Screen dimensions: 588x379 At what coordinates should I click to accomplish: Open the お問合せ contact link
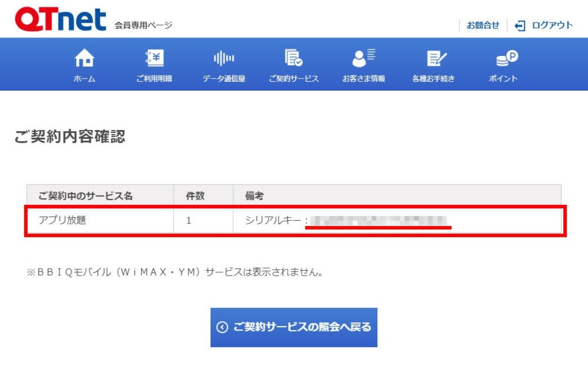(483, 25)
